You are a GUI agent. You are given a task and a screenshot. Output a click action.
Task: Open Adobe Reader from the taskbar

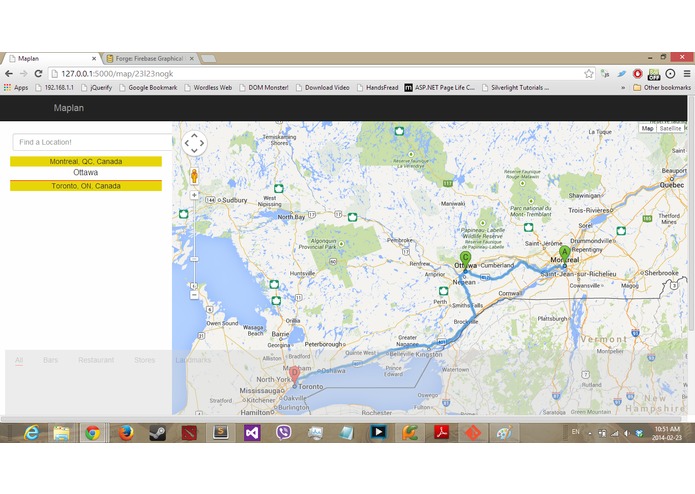pyautogui.click(x=441, y=432)
